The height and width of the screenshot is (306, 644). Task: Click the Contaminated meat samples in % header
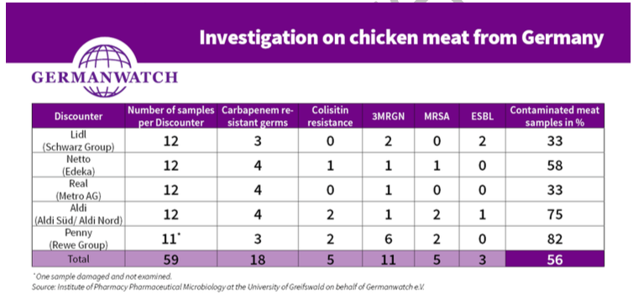click(x=554, y=116)
